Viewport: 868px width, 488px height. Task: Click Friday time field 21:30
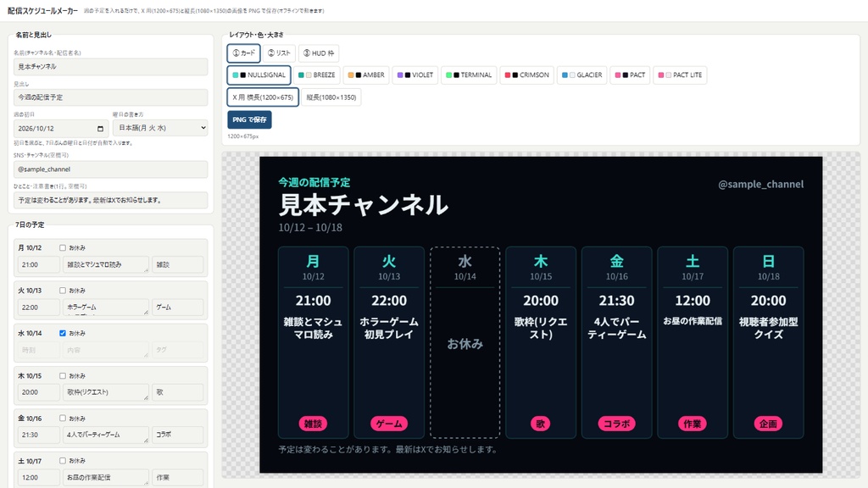click(39, 435)
